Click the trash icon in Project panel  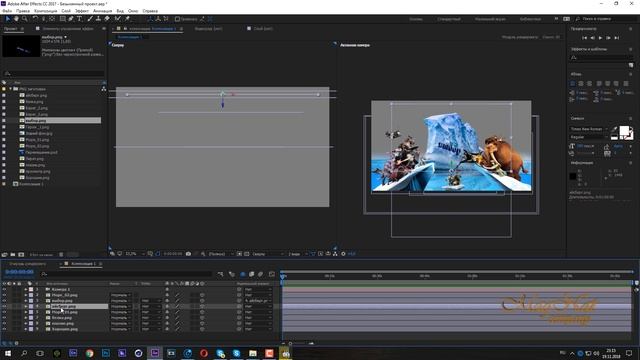tap(61, 254)
